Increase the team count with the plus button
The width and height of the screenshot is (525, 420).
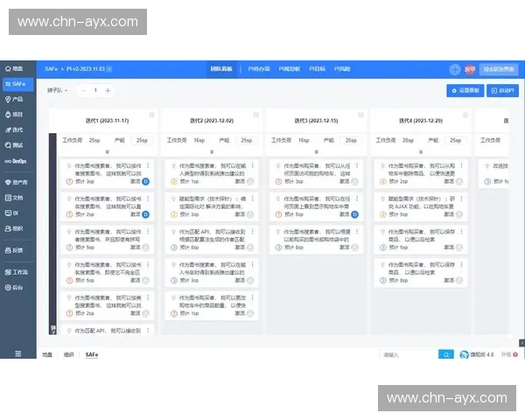coord(108,90)
